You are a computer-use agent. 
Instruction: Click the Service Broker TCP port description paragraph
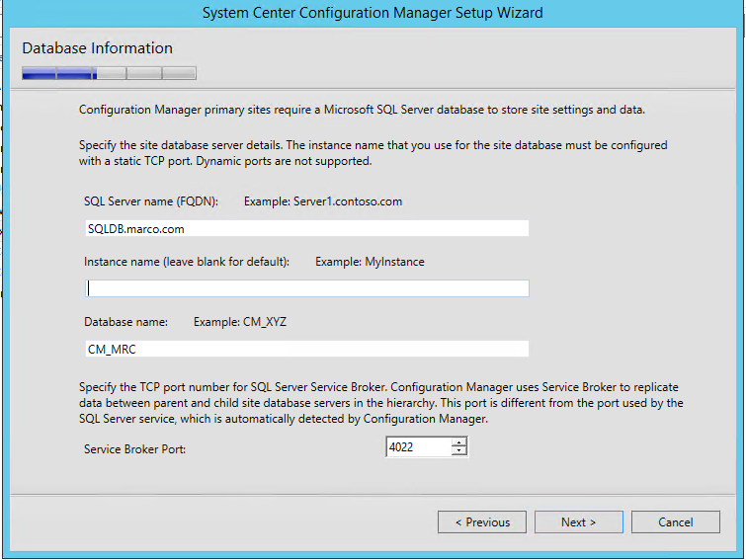380,403
